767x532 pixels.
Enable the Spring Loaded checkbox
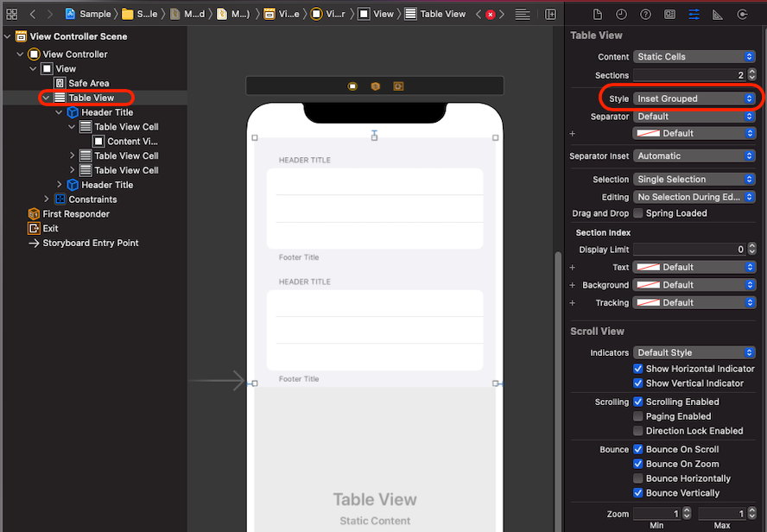click(x=637, y=213)
